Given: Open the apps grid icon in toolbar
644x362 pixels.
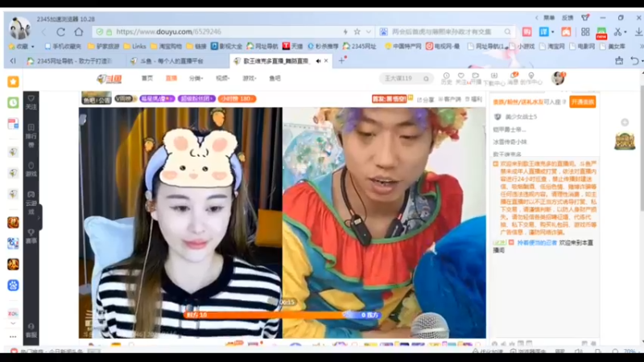Looking at the screenshot, I should click(x=585, y=31).
